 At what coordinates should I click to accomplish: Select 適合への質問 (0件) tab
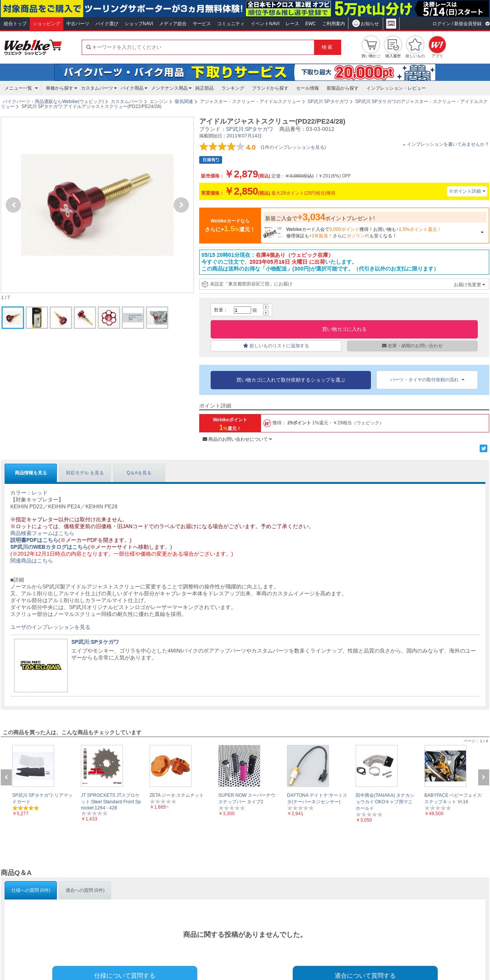(x=85, y=890)
